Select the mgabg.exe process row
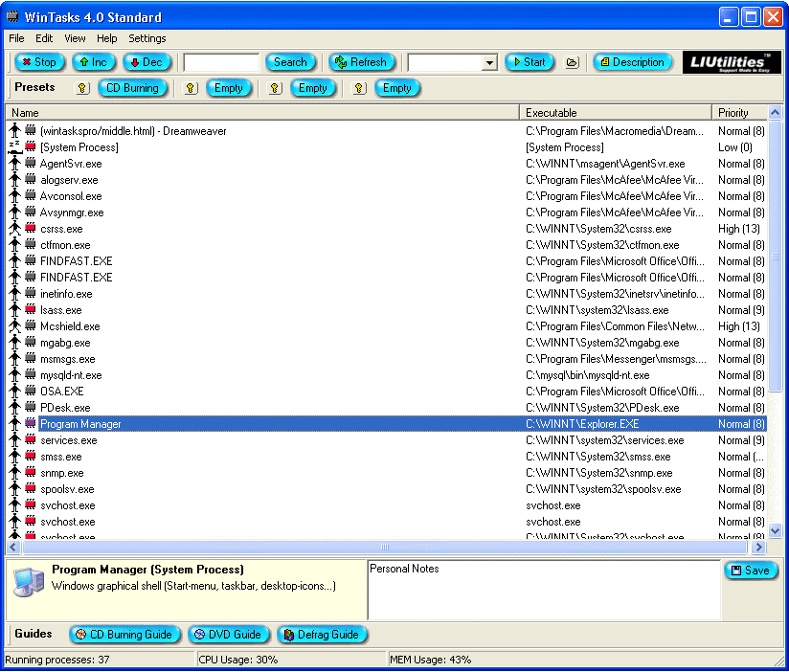The height and width of the screenshot is (672, 789). point(388,343)
